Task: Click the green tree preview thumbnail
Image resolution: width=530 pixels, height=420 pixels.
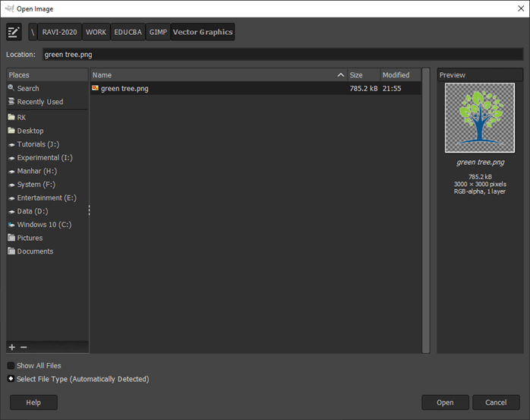Action: (480, 118)
